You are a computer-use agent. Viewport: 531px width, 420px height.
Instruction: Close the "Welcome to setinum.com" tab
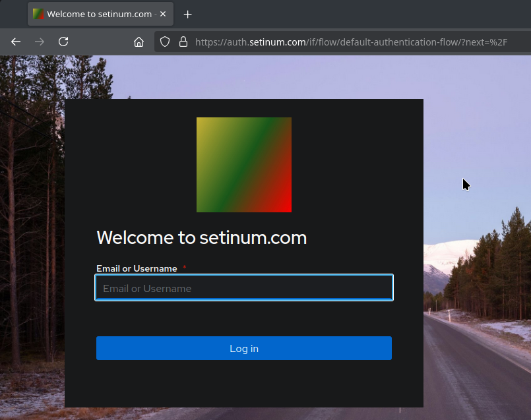[162, 14]
